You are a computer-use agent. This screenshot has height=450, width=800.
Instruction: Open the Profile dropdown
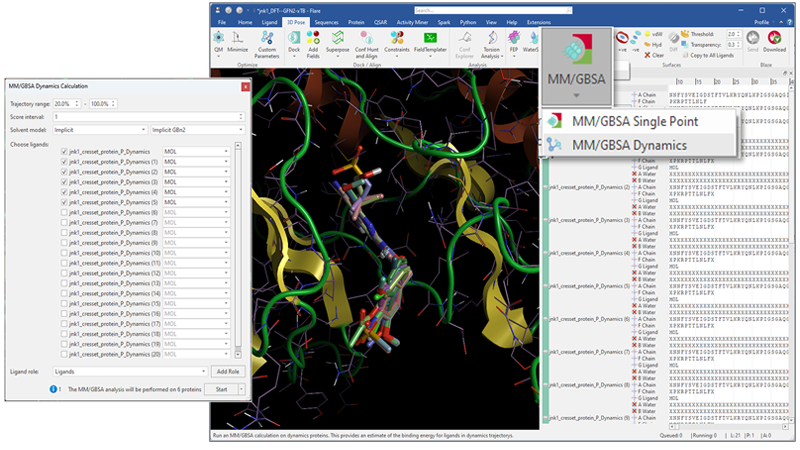click(766, 22)
